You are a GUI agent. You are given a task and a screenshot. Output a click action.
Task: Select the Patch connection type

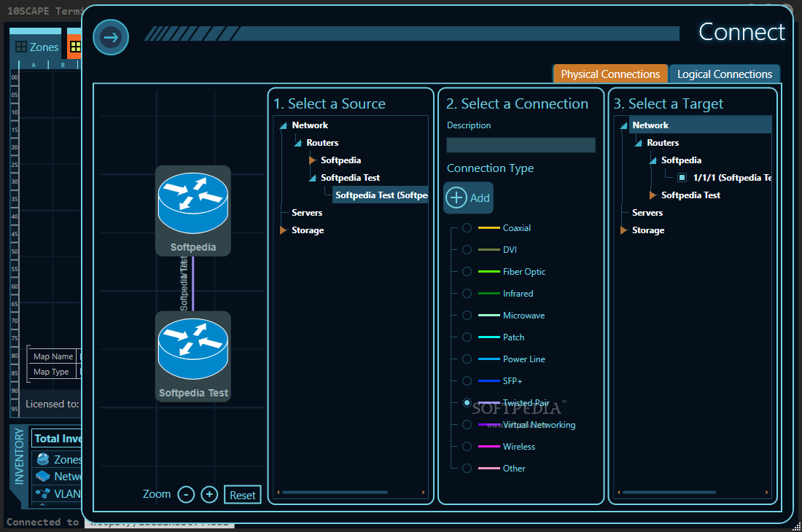click(x=467, y=337)
